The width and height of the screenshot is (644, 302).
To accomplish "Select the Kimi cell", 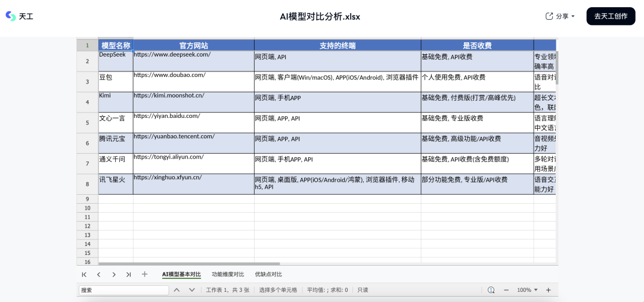I will point(116,102).
